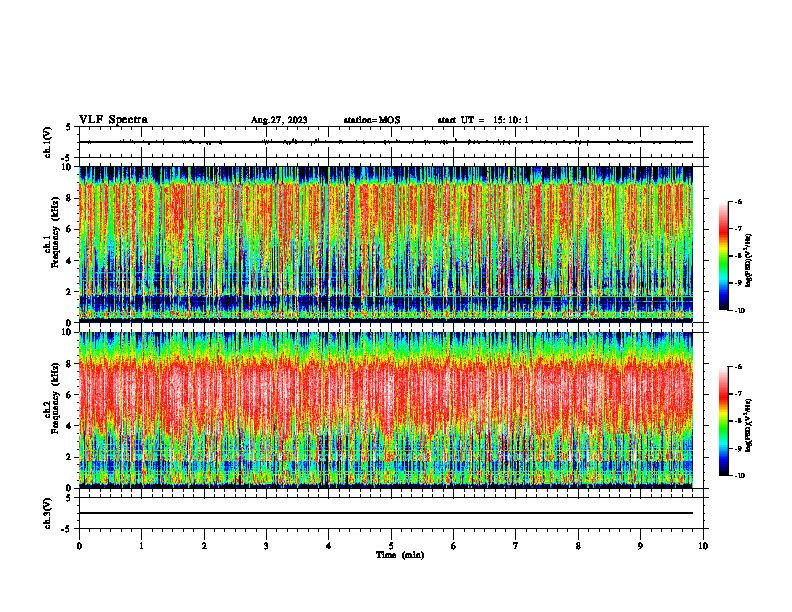Screen dimensions: 792x612
Task: Click the "station=MOS" header label
Action: pos(372,120)
